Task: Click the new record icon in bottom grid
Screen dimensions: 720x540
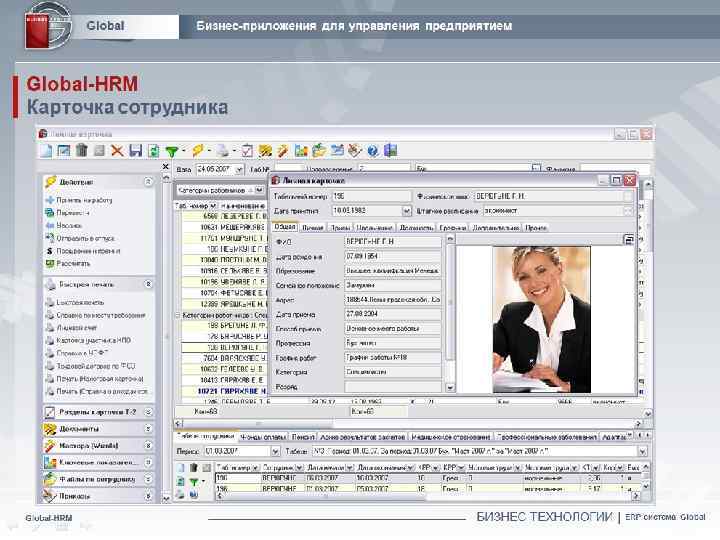Action: tap(180, 467)
